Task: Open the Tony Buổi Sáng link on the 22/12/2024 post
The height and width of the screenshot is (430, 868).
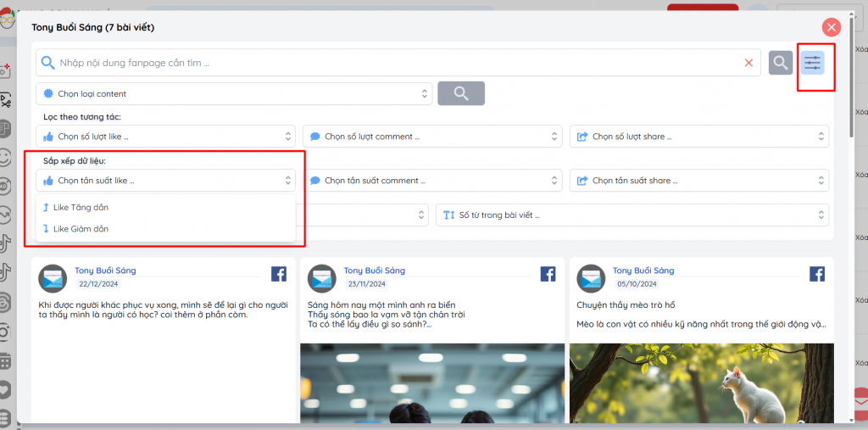Action: pyautogui.click(x=105, y=271)
